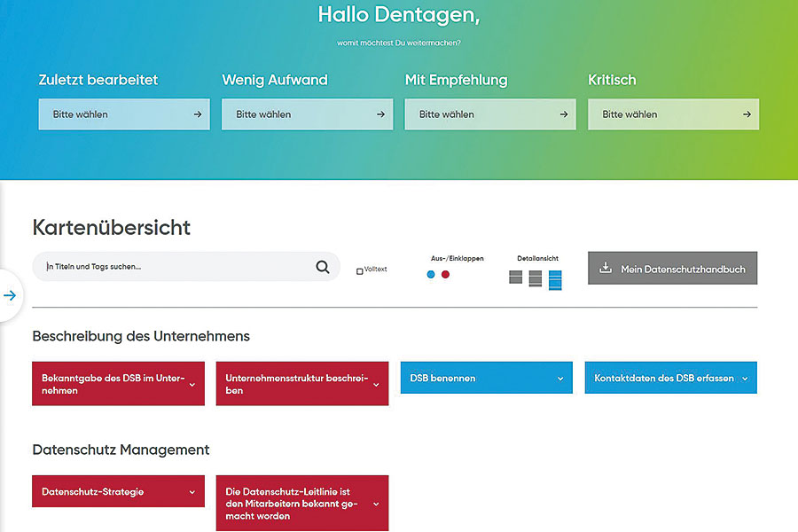Open Mein Datenschutzhandbuch
Image resolution: width=798 pixels, height=532 pixels.
point(672,269)
